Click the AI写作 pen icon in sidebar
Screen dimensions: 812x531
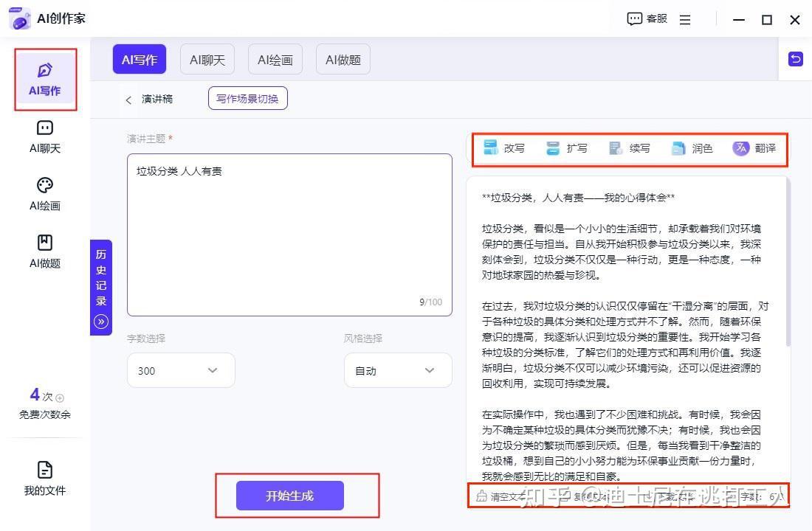(44, 71)
